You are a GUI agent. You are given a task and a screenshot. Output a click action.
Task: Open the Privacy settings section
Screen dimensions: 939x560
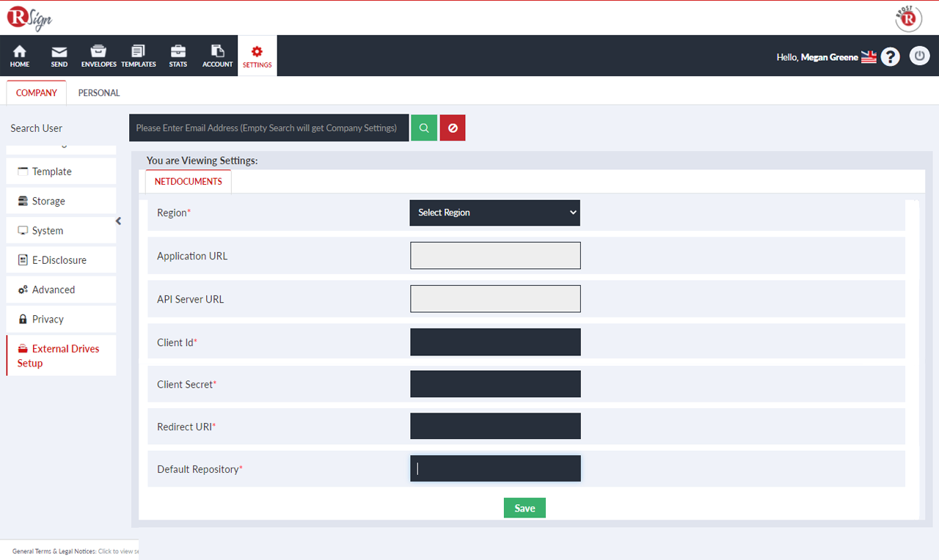coord(48,319)
